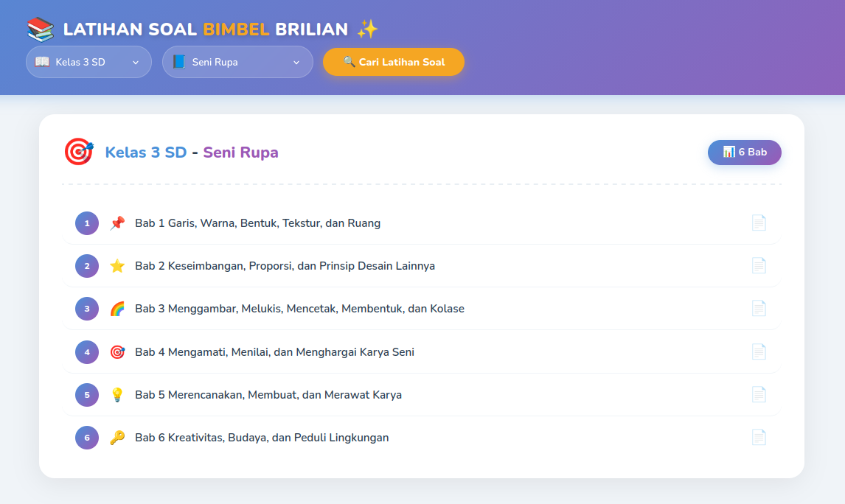The height and width of the screenshot is (504, 845).
Task: Click the rainbow icon on Bab 3
Action: 117,309
